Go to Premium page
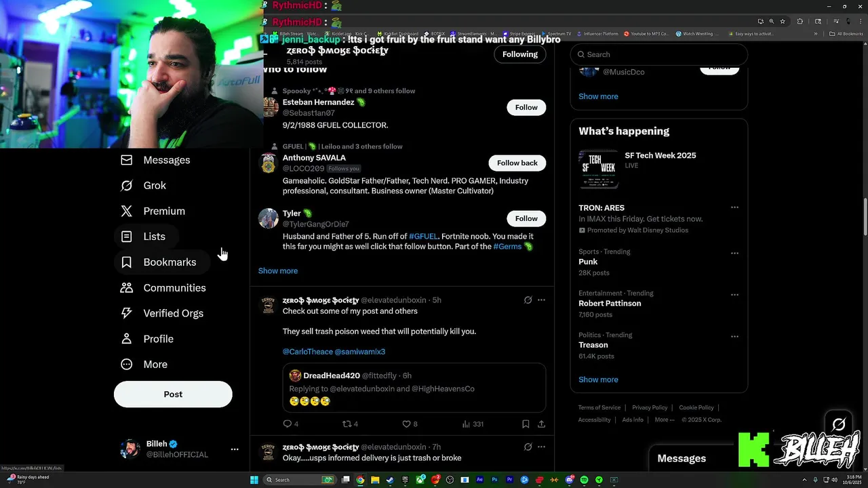This screenshot has height=488, width=868. pos(153,211)
